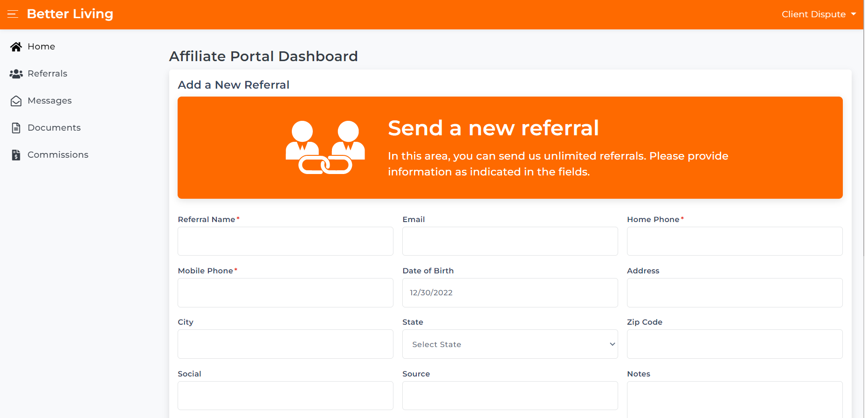
Task: Focus the Referral Name input field
Action: [285, 241]
